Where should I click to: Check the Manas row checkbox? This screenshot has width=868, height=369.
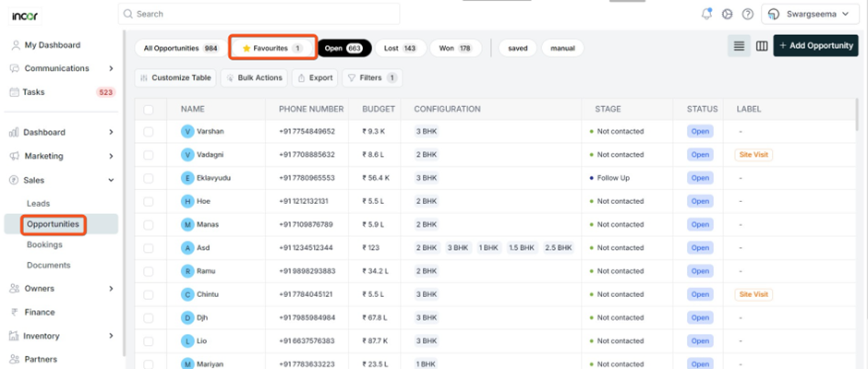[x=149, y=224]
